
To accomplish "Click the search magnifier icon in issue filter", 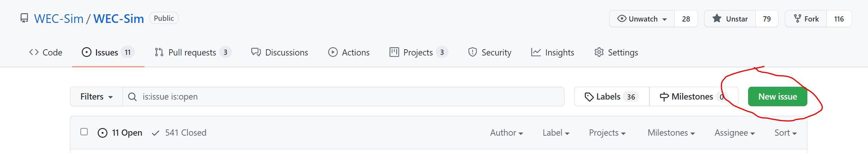I will pos(132,97).
